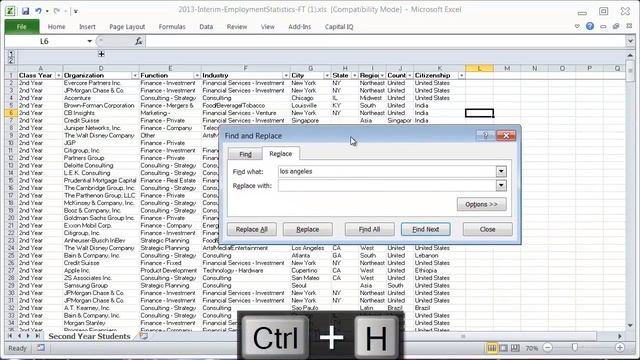Click the zoom out minus button

[548, 348]
